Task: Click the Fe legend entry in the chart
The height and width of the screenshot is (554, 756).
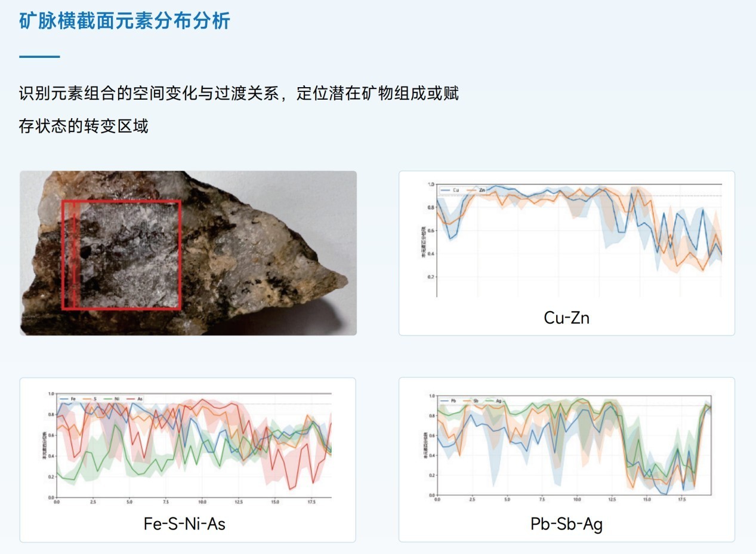Action: coord(67,398)
